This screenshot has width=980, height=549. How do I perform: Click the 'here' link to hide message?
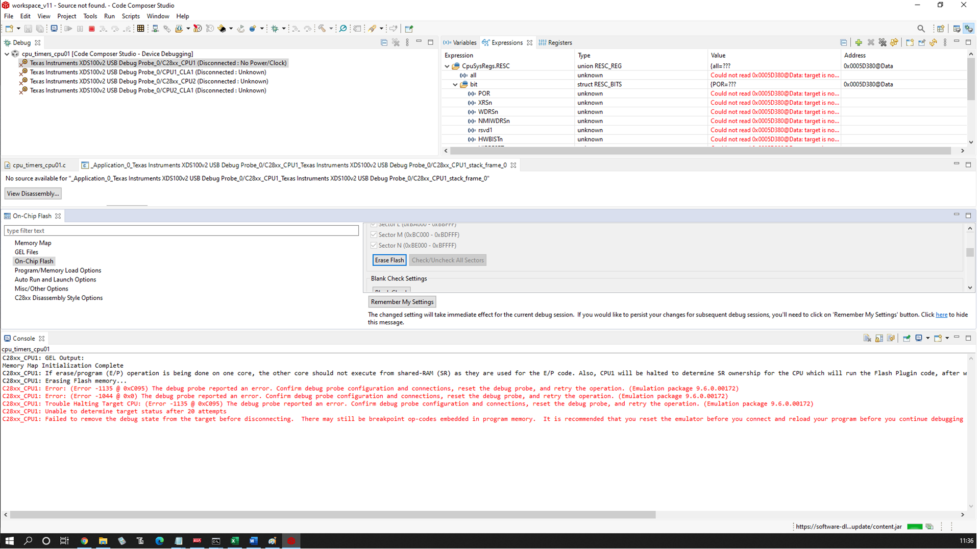pyautogui.click(x=941, y=315)
